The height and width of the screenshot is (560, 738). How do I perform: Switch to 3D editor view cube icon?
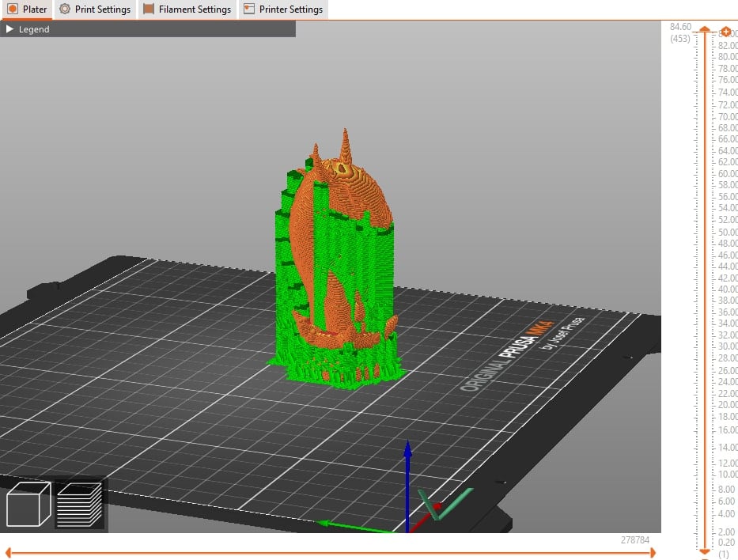pyautogui.click(x=28, y=504)
